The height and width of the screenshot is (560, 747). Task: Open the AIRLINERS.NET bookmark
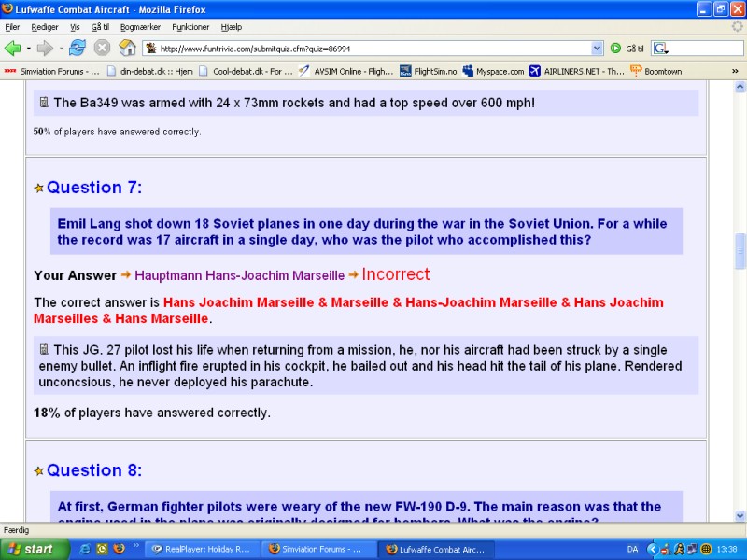(577, 72)
